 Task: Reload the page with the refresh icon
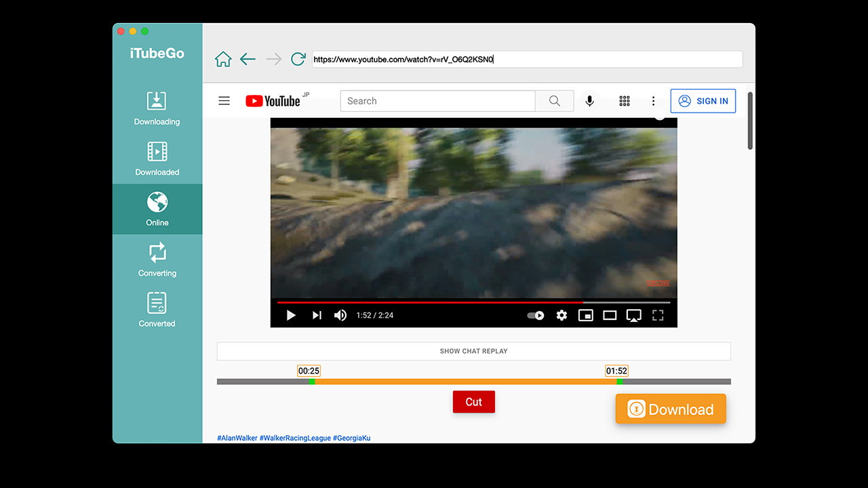pyautogui.click(x=298, y=60)
